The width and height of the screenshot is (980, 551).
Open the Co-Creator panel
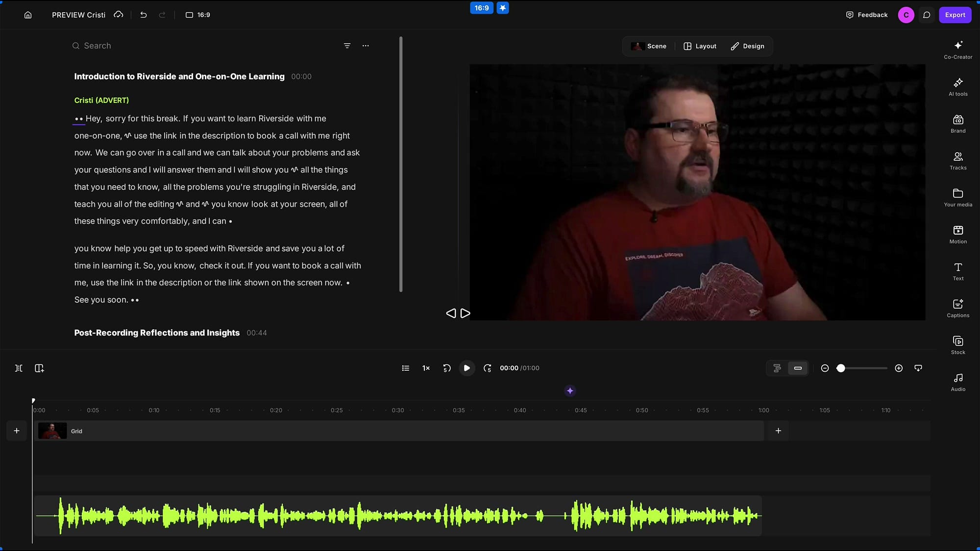tap(958, 50)
